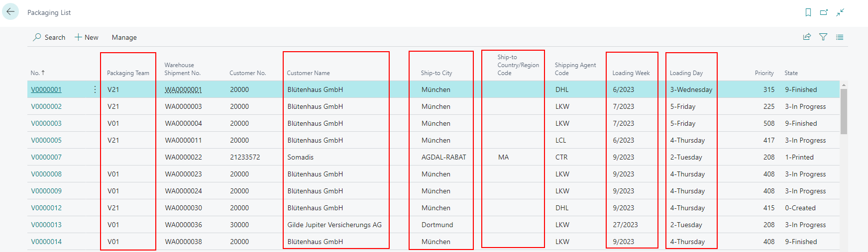Open page in new window icon

tap(824, 12)
